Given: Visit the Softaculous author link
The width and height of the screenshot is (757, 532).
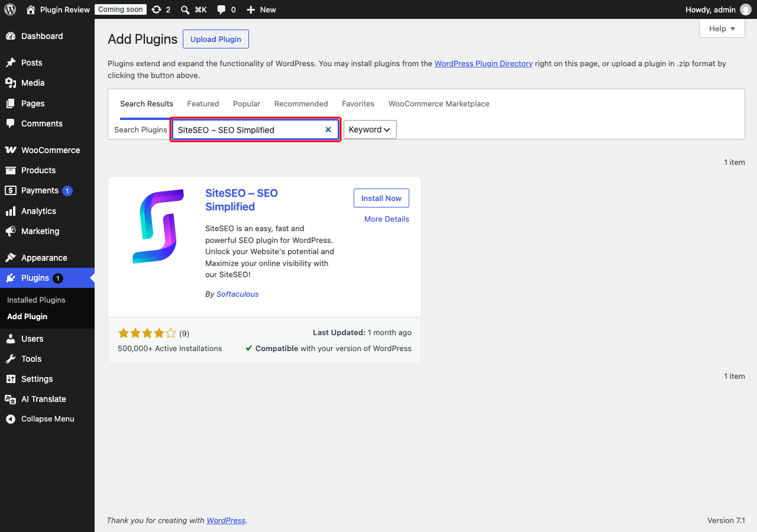Looking at the screenshot, I should point(238,294).
